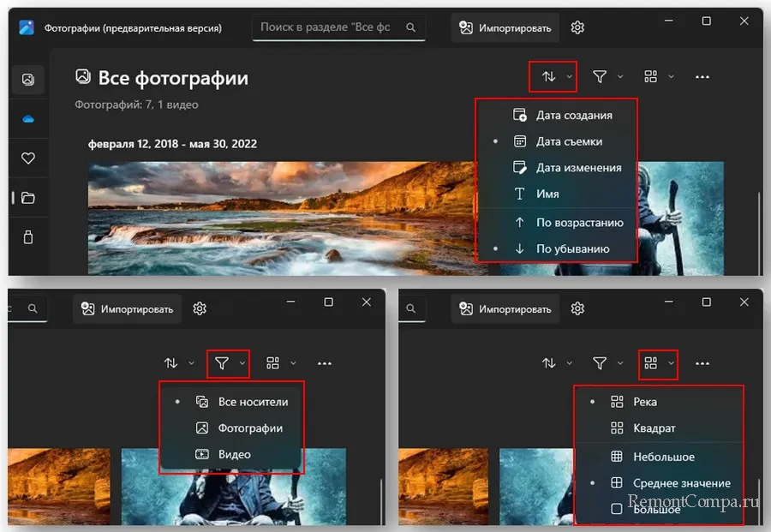
Task: Click the three-dot more button in the filter-menu window
Action: [325, 363]
